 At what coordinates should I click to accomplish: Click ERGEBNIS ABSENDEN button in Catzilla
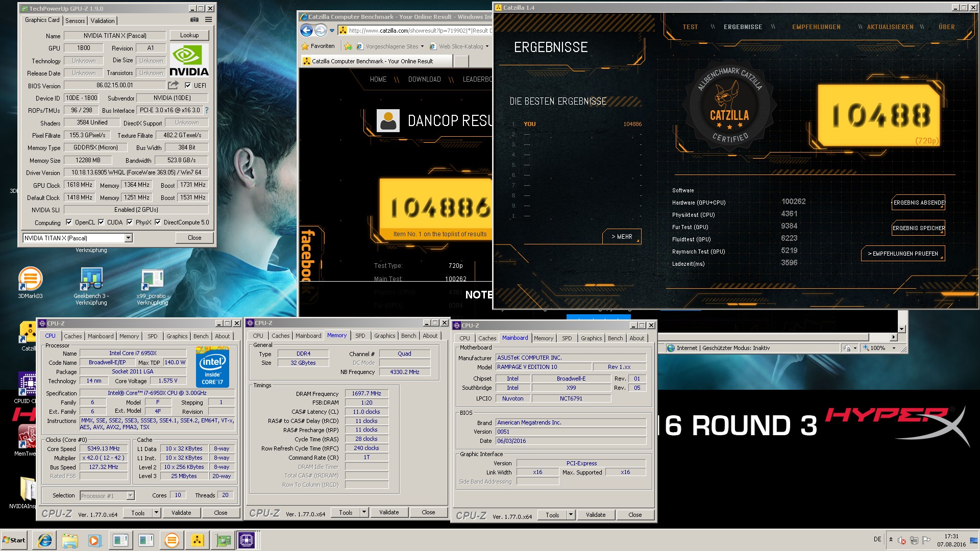click(x=919, y=203)
